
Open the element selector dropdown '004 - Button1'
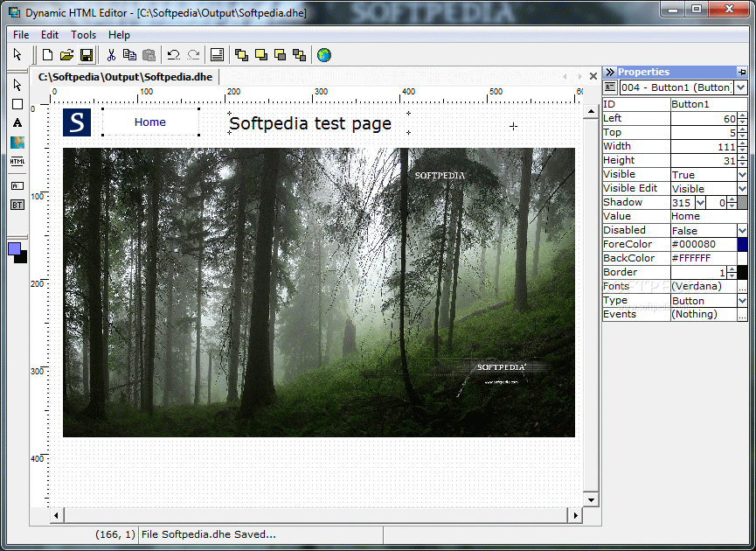(x=741, y=87)
